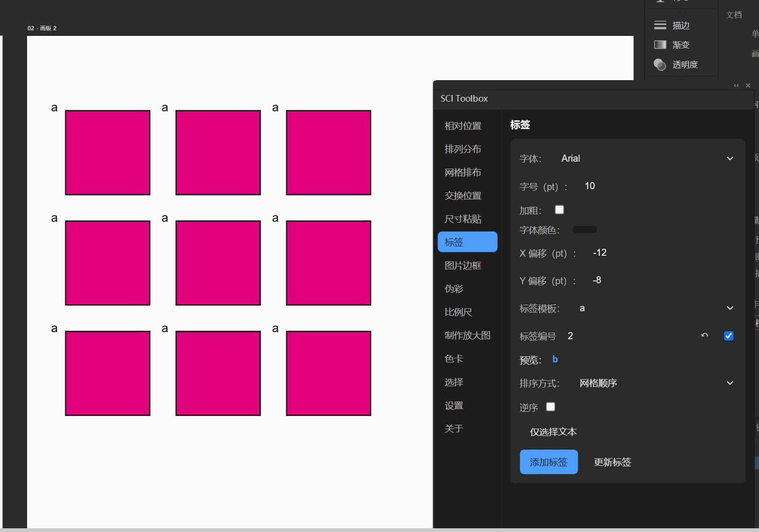Collapse SCI Toolbox panel with double-arrow icon

736,86
